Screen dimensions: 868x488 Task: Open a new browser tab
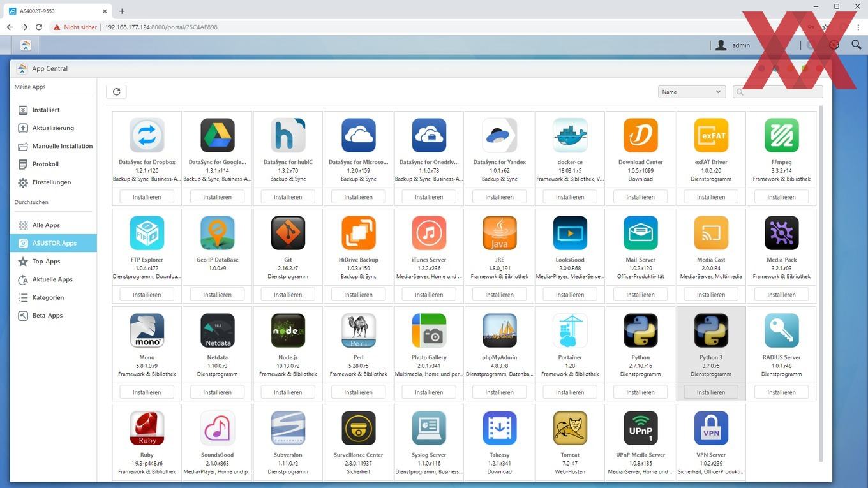coord(122,11)
